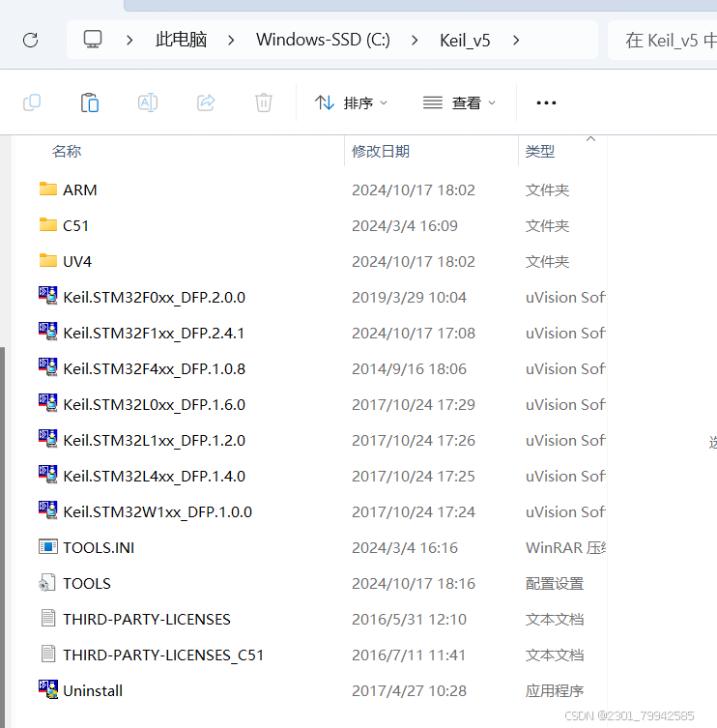Click the share icon in toolbar
The height and width of the screenshot is (728, 717).
pos(206,102)
